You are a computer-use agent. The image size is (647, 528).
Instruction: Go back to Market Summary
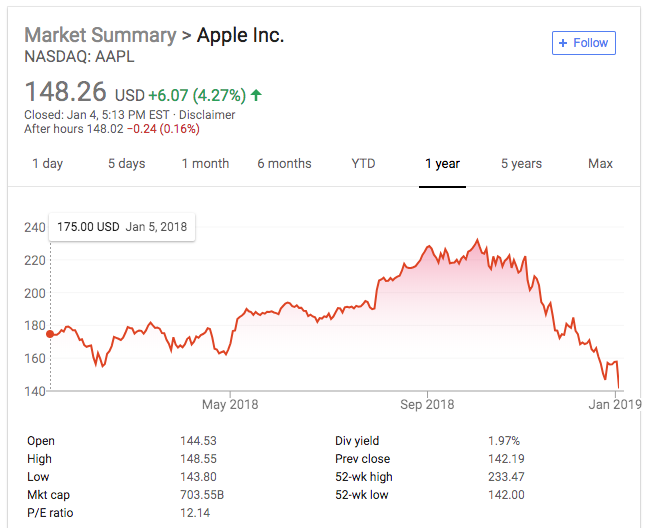tap(100, 35)
